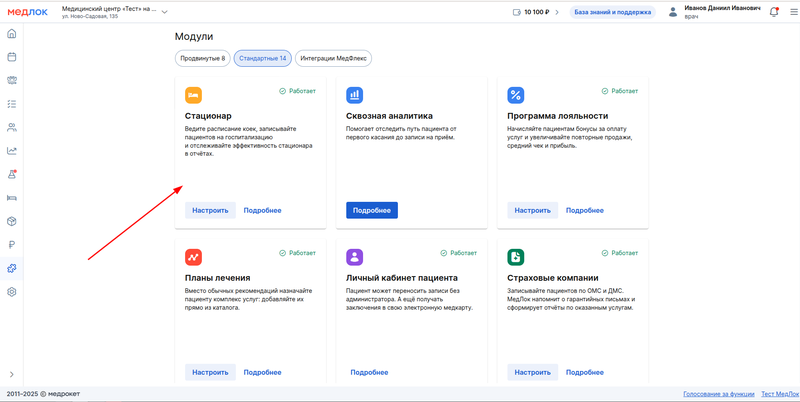This screenshot has width=800, height=402.
Task: Open the home icon in the sidebar
Action: tap(12, 34)
